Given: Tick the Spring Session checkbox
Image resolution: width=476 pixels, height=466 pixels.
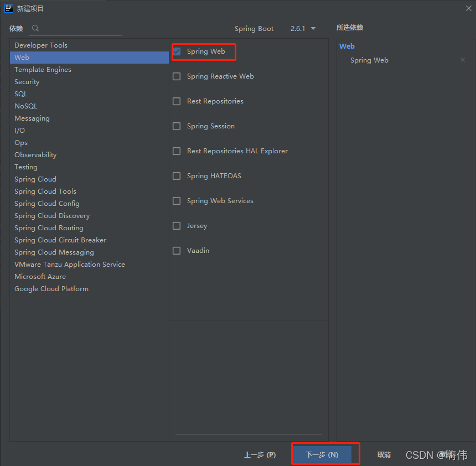Looking at the screenshot, I should coord(177,126).
